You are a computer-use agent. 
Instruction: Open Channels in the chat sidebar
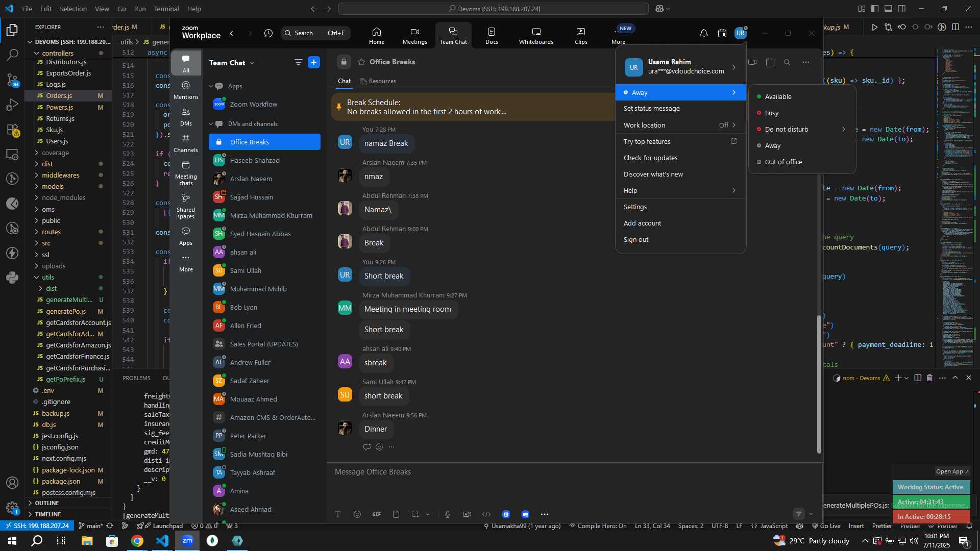(x=186, y=143)
